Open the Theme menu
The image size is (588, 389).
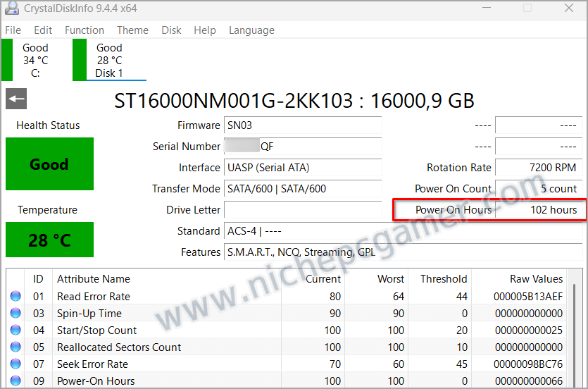click(132, 30)
